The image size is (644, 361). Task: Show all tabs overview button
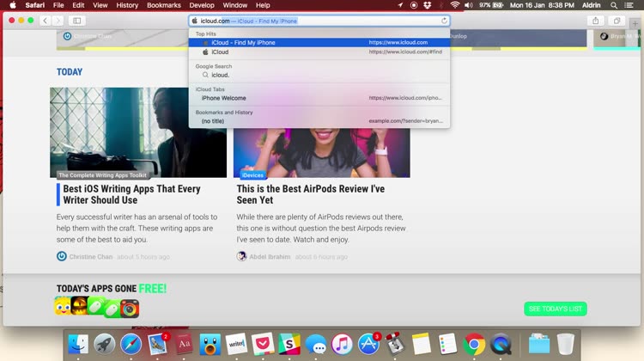(617, 21)
